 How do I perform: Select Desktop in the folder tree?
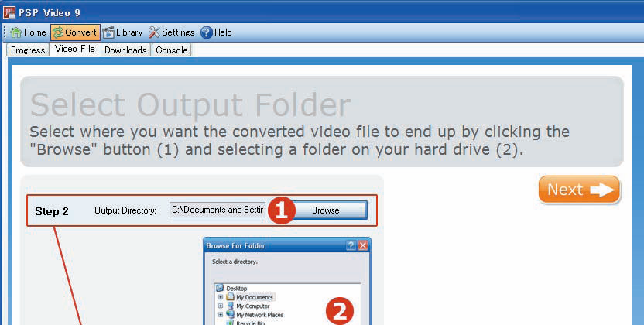[231, 289]
